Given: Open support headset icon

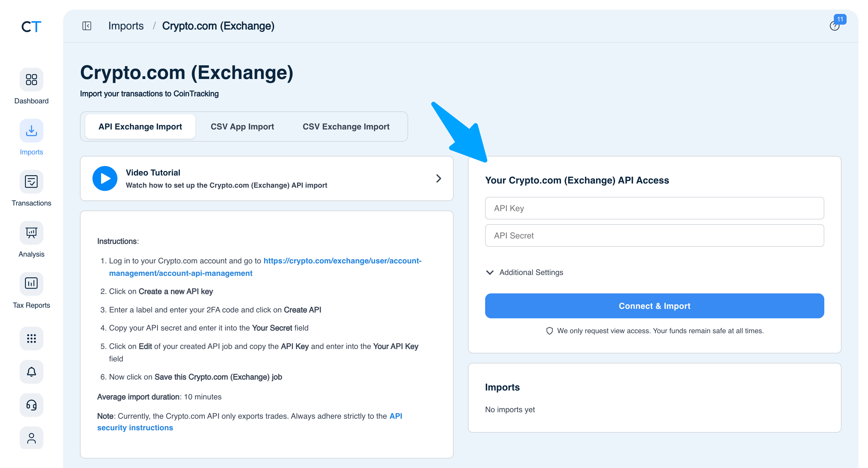Looking at the screenshot, I should pos(31,405).
